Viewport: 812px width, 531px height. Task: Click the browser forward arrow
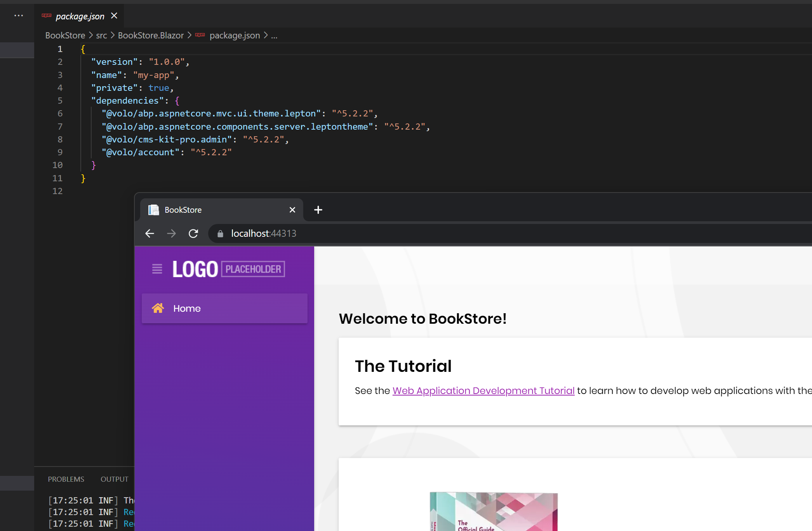coord(171,233)
